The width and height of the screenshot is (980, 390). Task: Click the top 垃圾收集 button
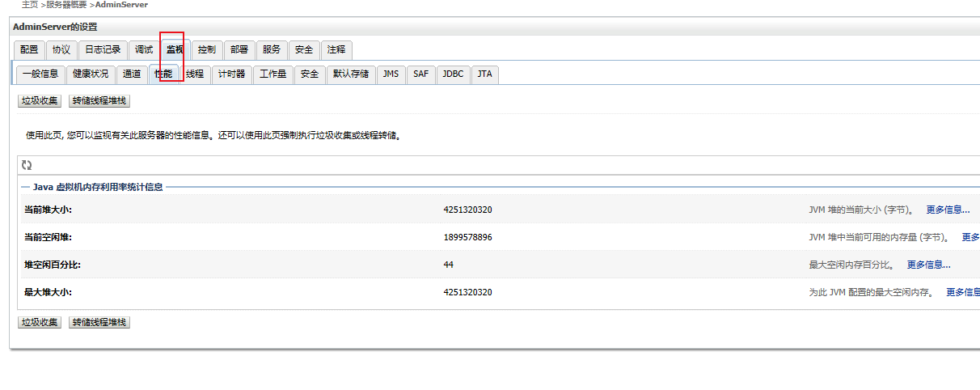click(40, 101)
